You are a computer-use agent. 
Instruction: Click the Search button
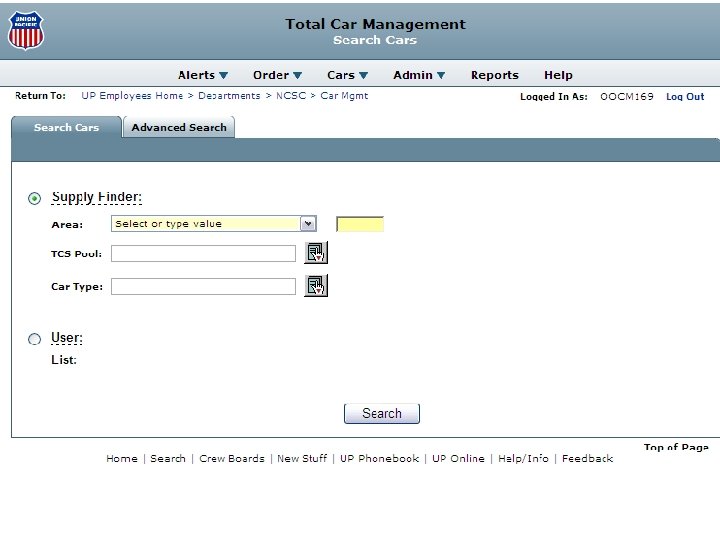(382, 413)
